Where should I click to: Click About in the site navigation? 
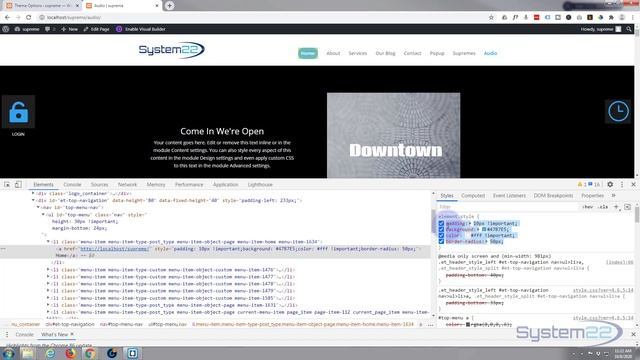(333, 53)
